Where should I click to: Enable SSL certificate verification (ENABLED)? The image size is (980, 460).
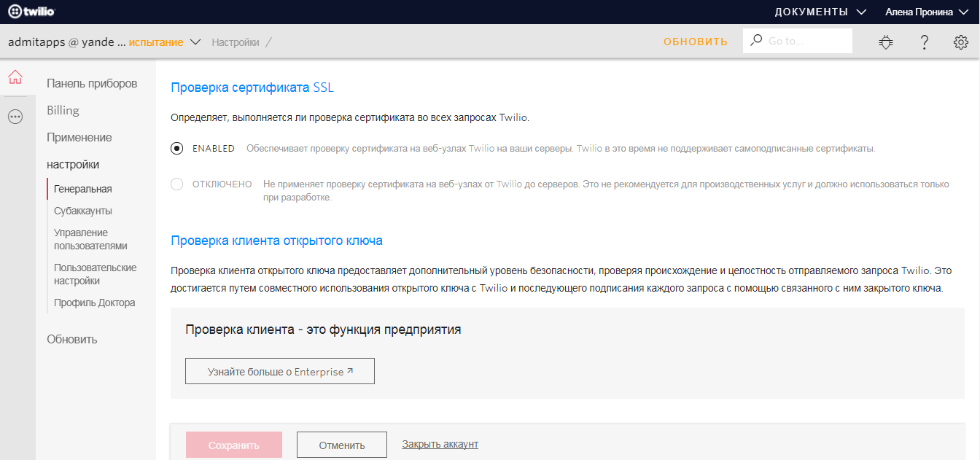click(176, 147)
